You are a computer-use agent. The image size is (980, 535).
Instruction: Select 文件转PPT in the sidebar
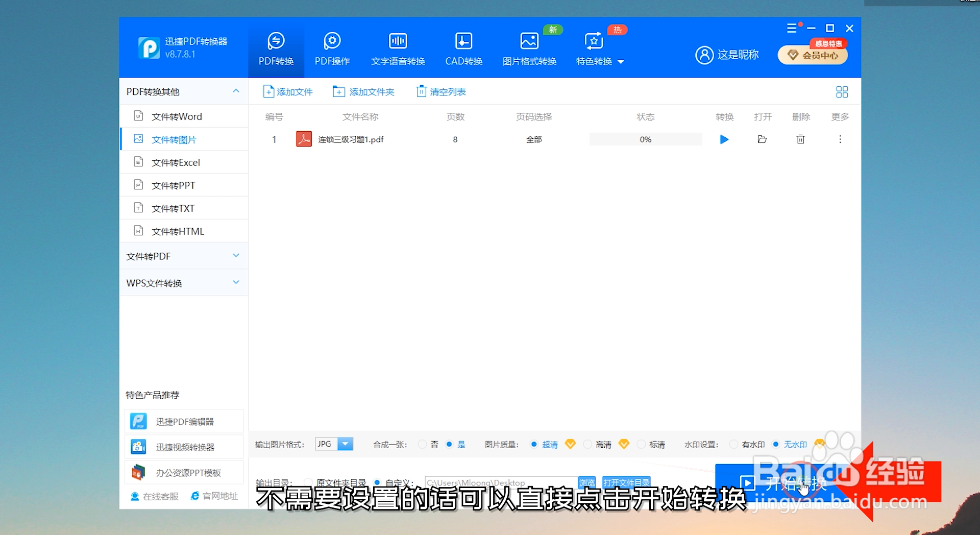click(x=184, y=185)
